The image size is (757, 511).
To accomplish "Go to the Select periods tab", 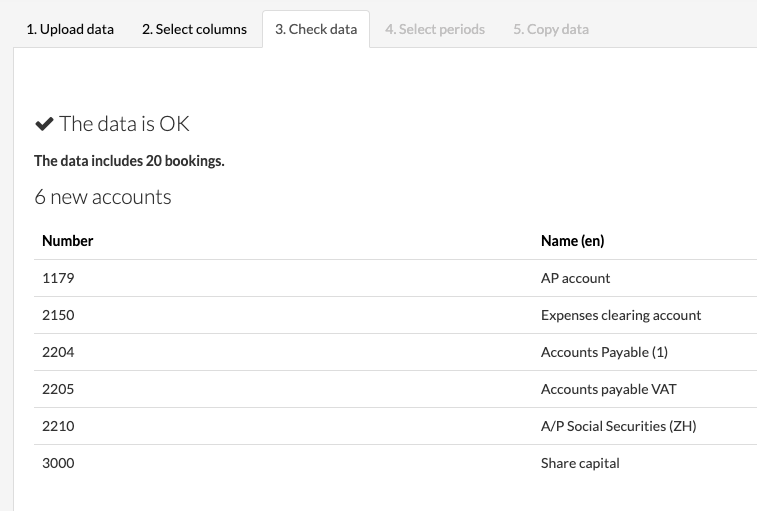I will (x=435, y=29).
